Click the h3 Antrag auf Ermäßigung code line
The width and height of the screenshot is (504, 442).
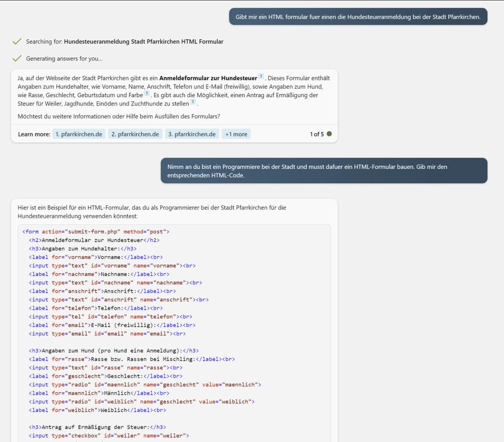[97, 427]
